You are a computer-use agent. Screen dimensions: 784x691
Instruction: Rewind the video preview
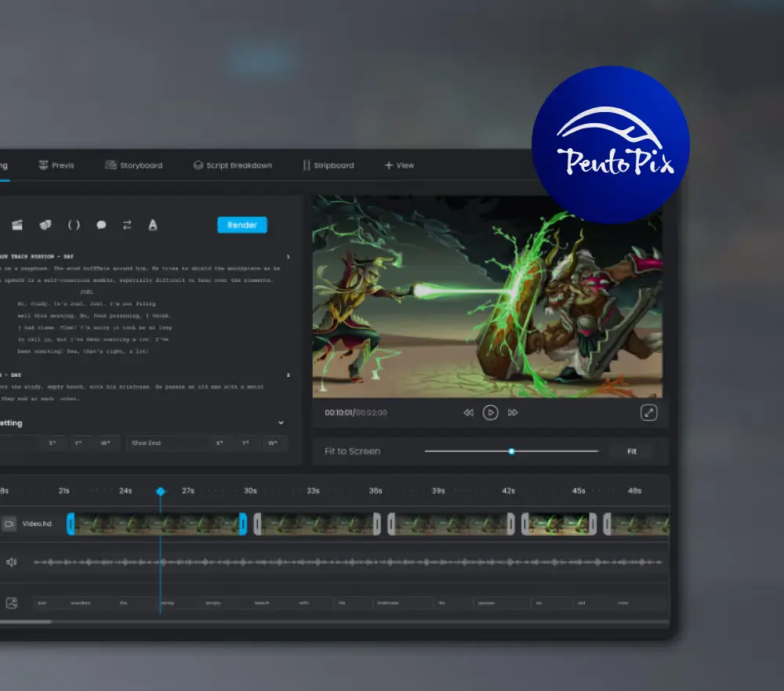click(x=468, y=413)
